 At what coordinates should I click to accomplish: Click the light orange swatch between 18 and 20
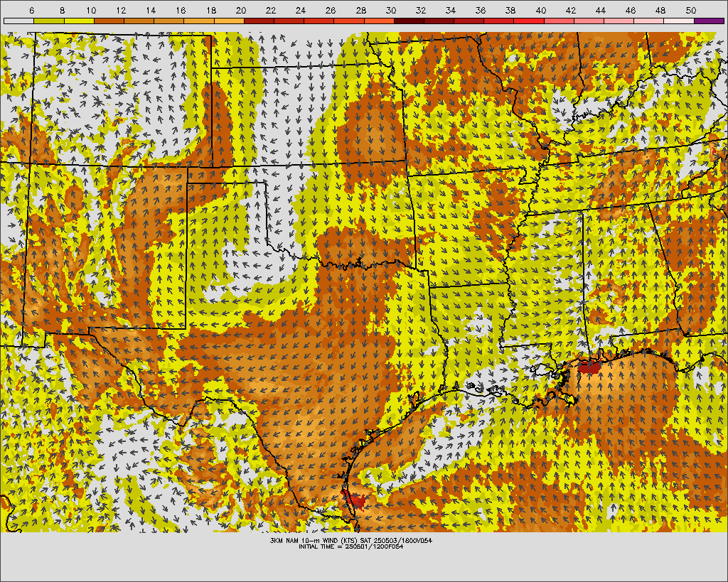(x=229, y=21)
